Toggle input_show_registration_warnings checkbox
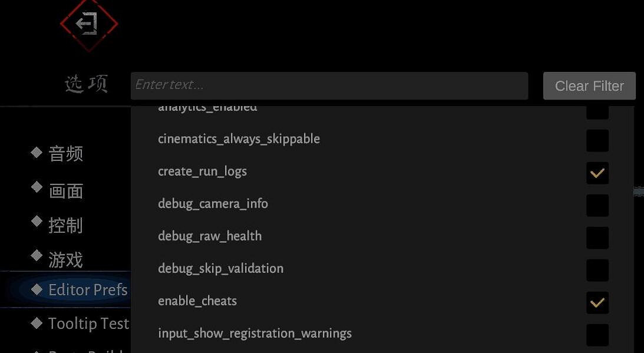644x353 pixels. point(597,335)
